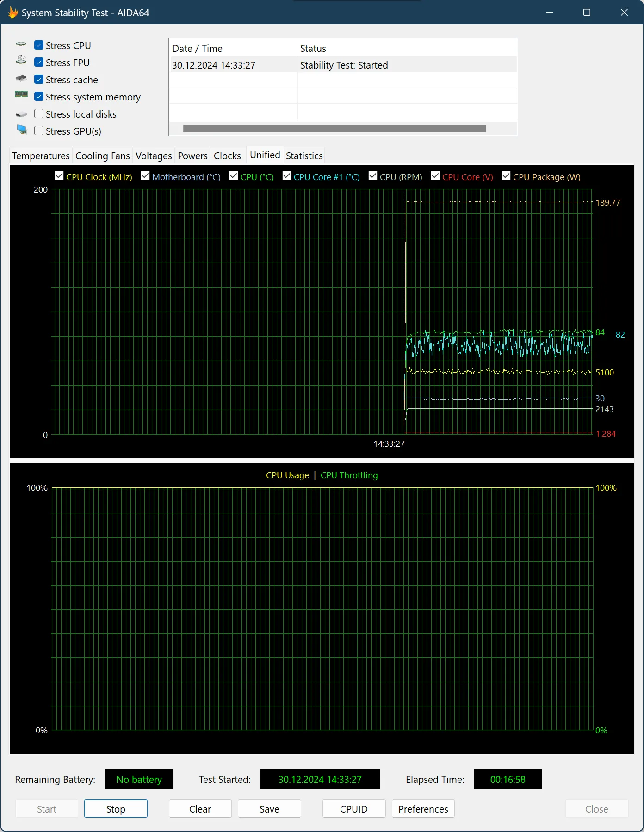644x832 pixels.
Task: Uncheck the Stress CPU checkbox
Action: pyautogui.click(x=39, y=45)
